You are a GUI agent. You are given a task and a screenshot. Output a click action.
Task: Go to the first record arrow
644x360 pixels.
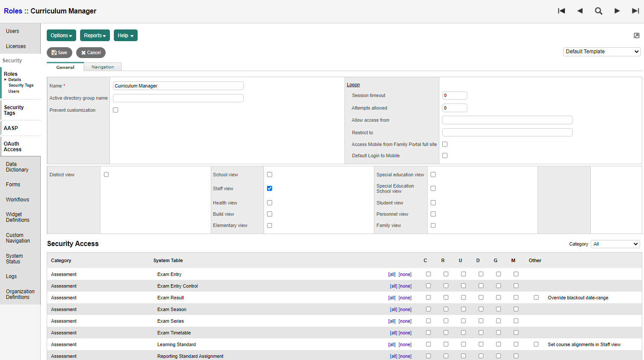(561, 11)
